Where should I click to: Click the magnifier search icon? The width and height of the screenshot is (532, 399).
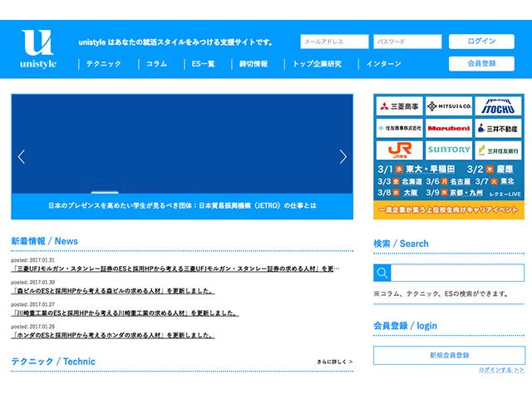click(x=382, y=273)
